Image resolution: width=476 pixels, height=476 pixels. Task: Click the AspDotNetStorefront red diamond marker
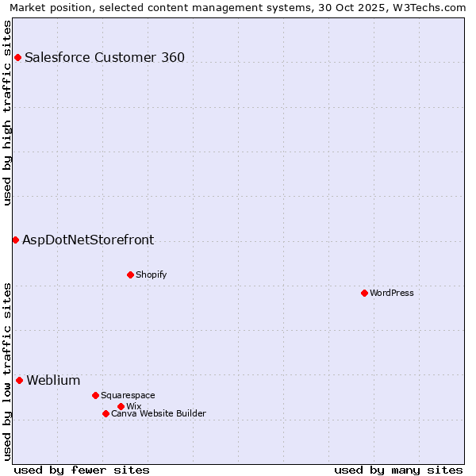tap(15, 240)
